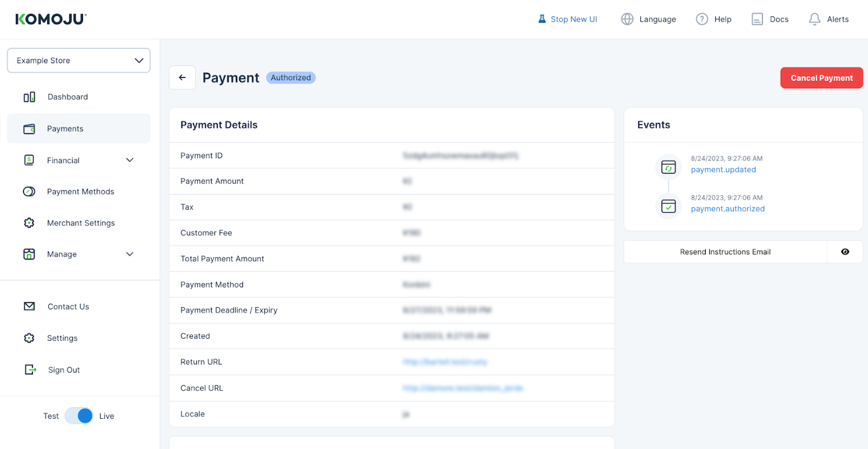Click the back arrow beside Payment

point(183,77)
